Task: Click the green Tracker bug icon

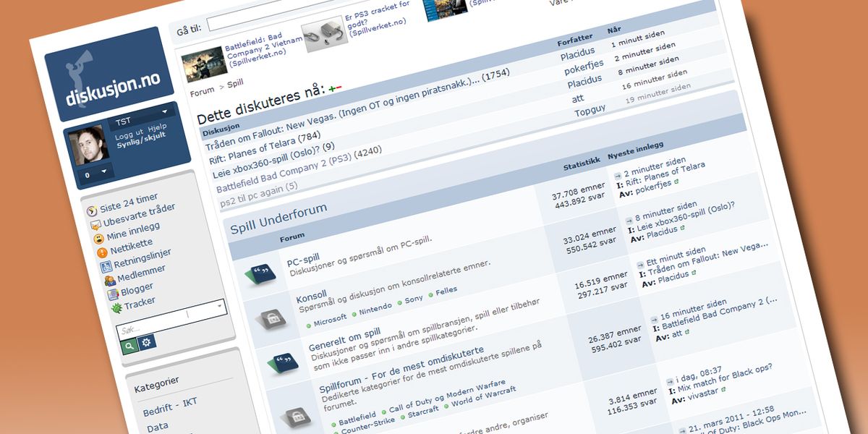Action: click(x=116, y=309)
